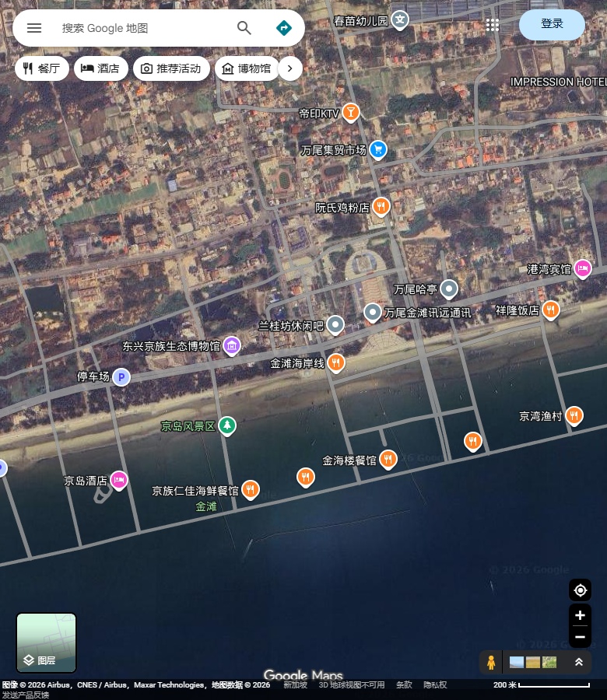Show my location with the target icon
This screenshot has height=700, width=607.
580,590
